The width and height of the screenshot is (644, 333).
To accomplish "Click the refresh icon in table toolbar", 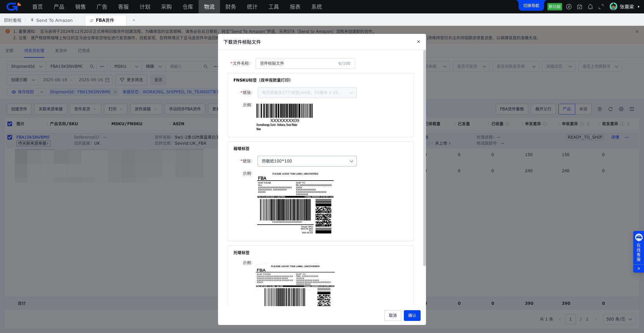I will (610, 109).
